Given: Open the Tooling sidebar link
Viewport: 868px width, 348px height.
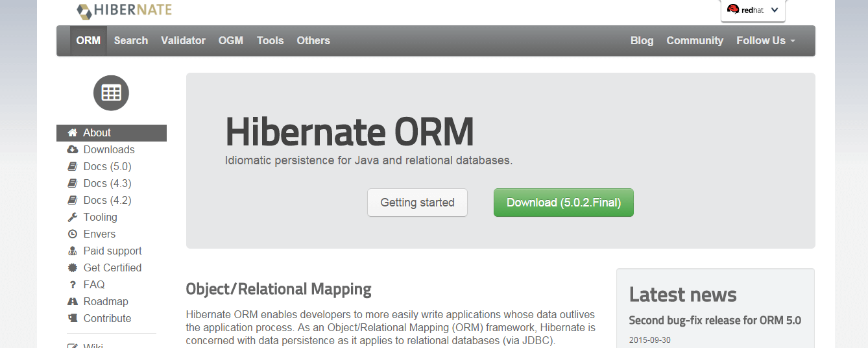Looking at the screenshot, I should pos(101,217).
